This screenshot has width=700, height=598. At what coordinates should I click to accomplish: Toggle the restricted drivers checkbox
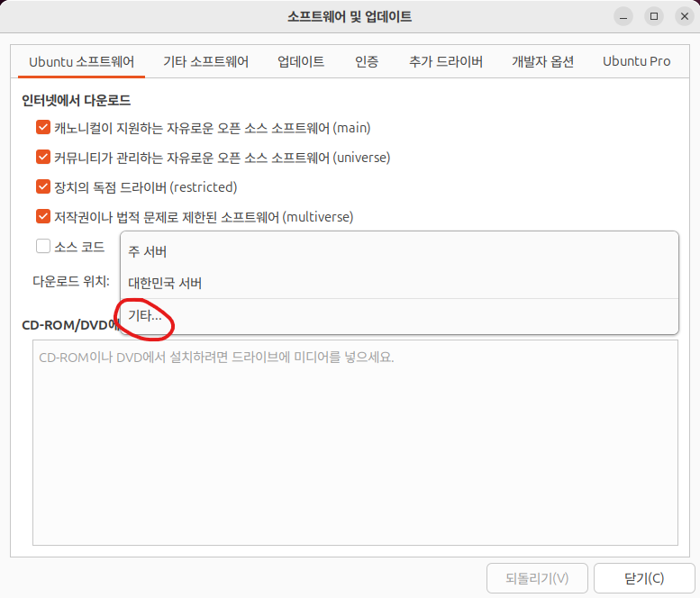point(43,186)
